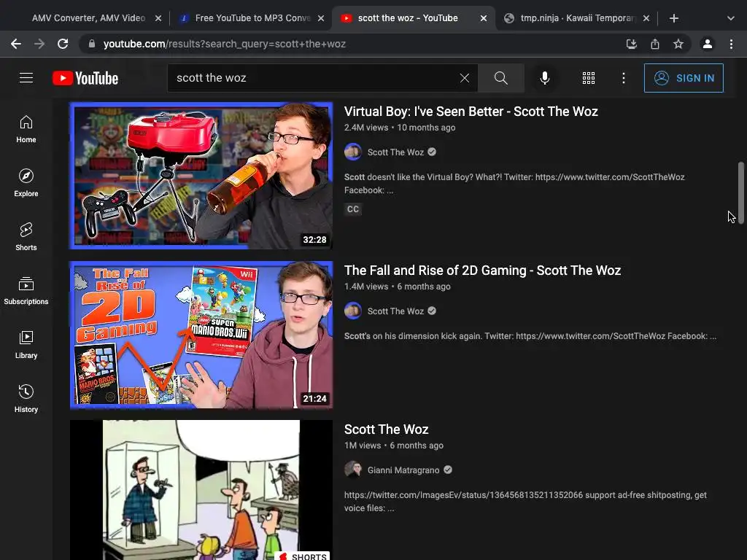Screen dimensions: 747x560
Task: Go back with the browser back arrow
Action: [x=16, y=44]
